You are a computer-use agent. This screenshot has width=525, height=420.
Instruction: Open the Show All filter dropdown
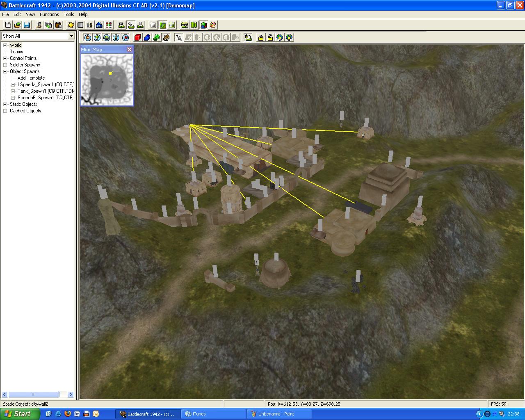(71, 36)
